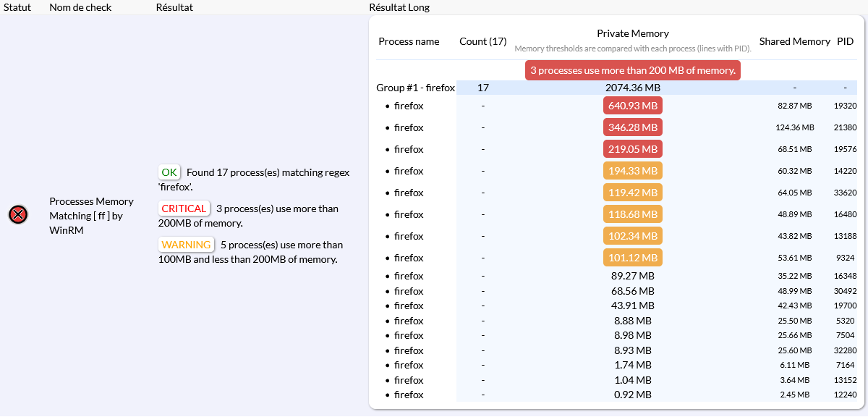Click the 194.33 MB orange memory badge

(x=632, y=171)
